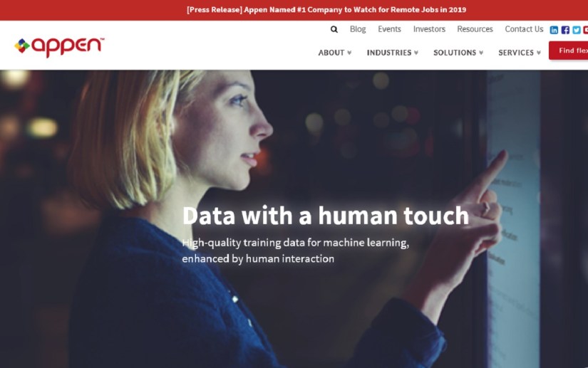
Task: Click the search magnifier icon
Action: 334,29
